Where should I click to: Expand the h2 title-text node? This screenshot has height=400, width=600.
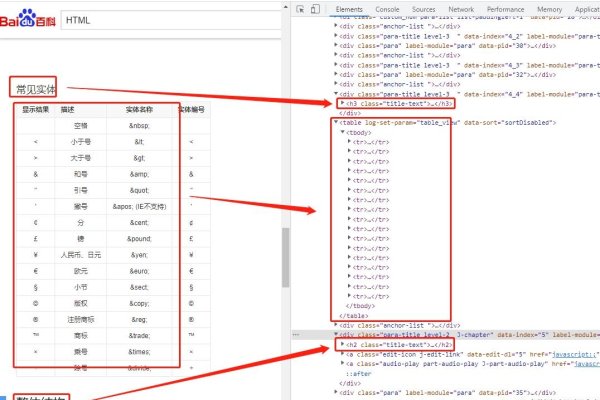(343, 344)
